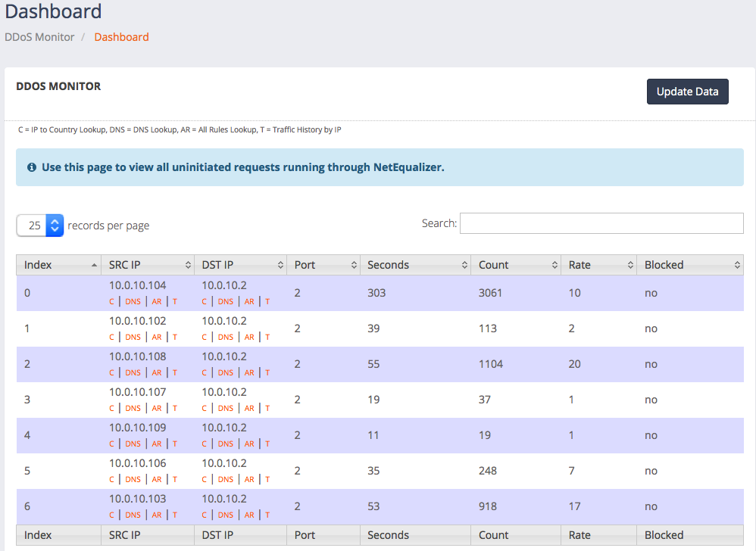
Task: Open country lookup for source 10.0.10.104
Action: tap(111, 301)
